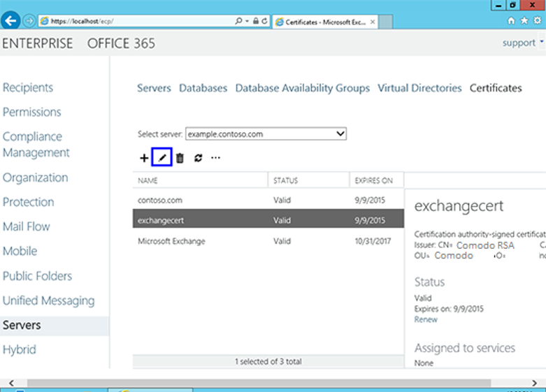Click the horizontal scrollbar at bottom
This screenshot has height=392, width=546.
pos(273,382)
